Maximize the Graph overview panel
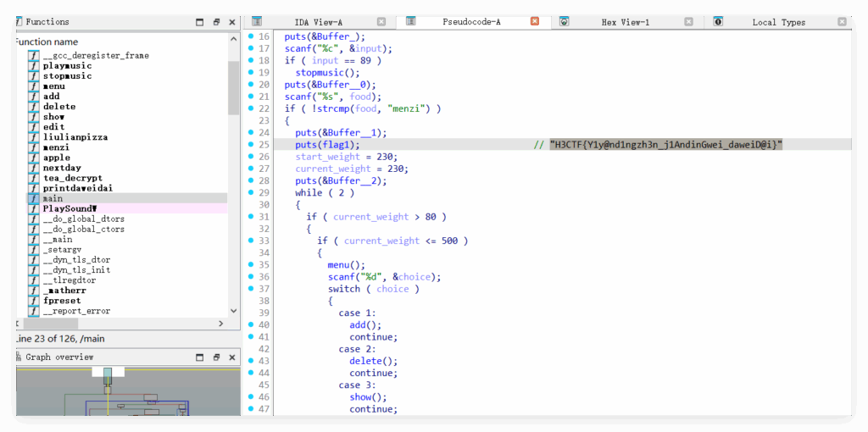The height and width of the screenshot is (432, 868). (x=200, y=357)
